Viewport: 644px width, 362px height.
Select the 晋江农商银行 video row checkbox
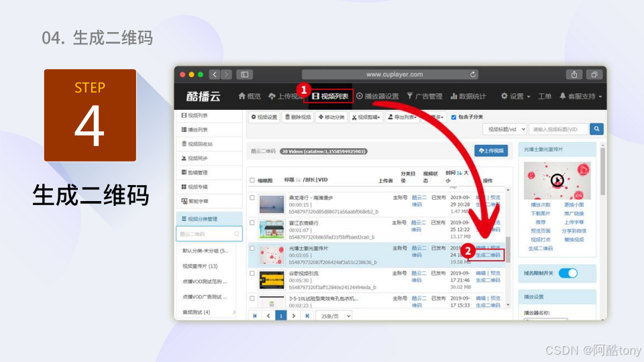point(252,223)
